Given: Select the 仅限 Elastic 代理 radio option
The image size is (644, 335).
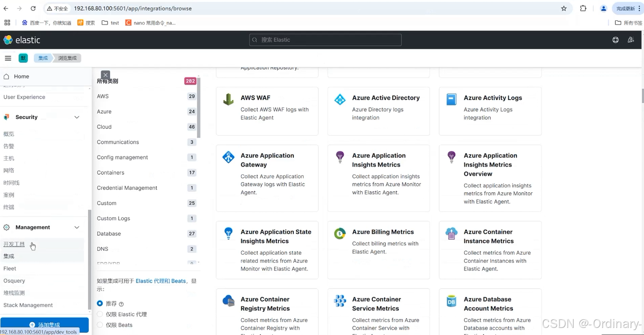Looking at the screenshot, I should point(100,314).
